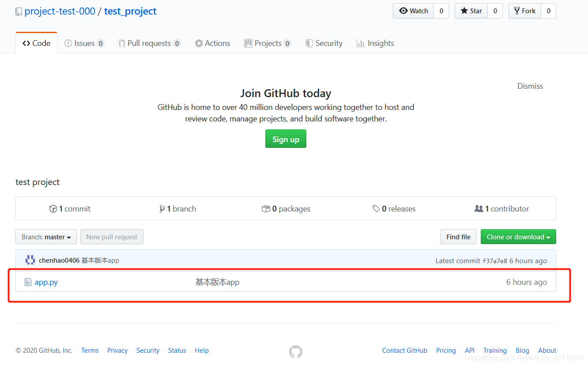Click the chenhao0406 avatar icon

(30, 260)
